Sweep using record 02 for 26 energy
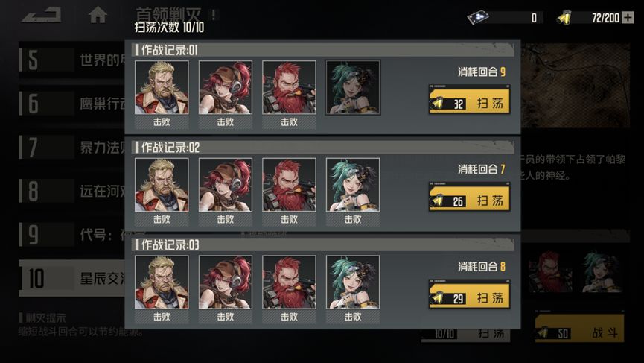Screen dimensions: 644x363 pyautogui.click(x=470, y=198)
